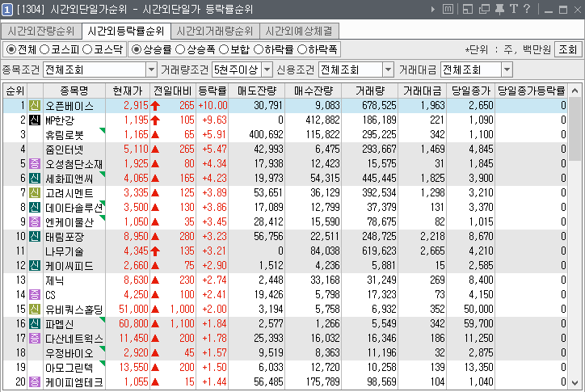Open the 거래대금 dropdown
Image resolution: width=585 pixels, height=392 pixels.
(x=507, y=70)
